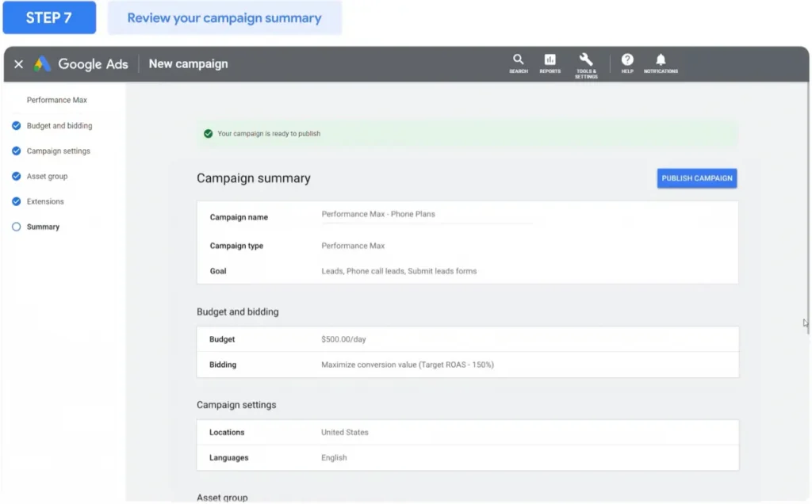Image resolution: width=812 pixels, height=504 pixels.
Task: Edit the Campaign name text field
Action: 426,215
